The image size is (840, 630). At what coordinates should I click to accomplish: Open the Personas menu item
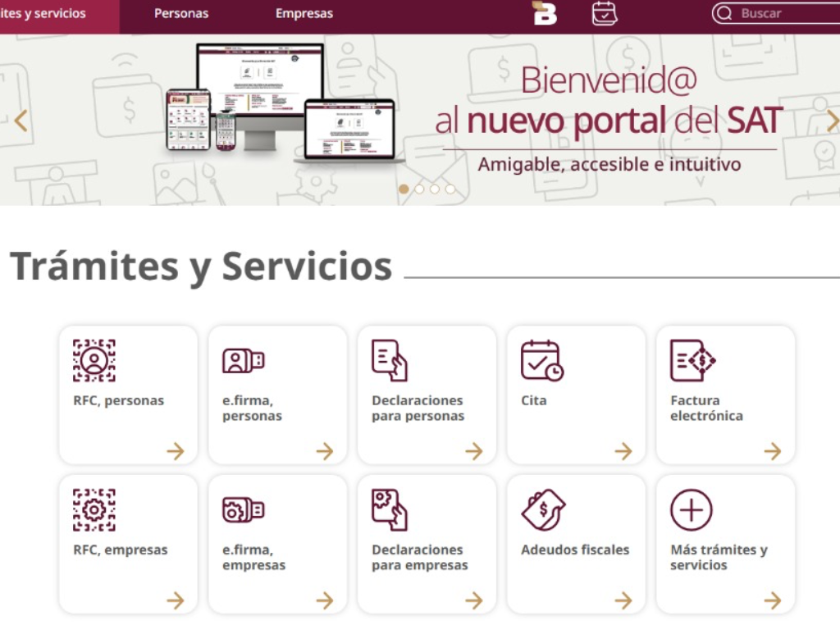pos(181,13)
